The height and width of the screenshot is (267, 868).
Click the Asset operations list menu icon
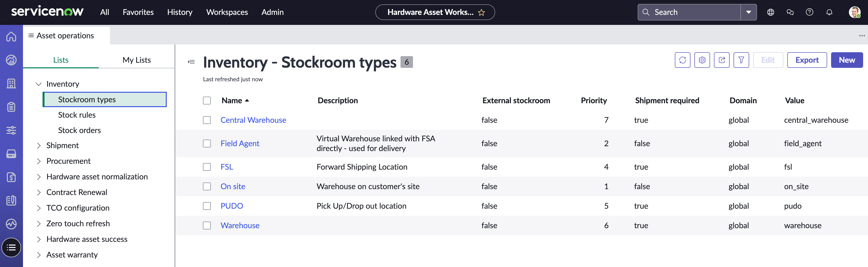31,36
